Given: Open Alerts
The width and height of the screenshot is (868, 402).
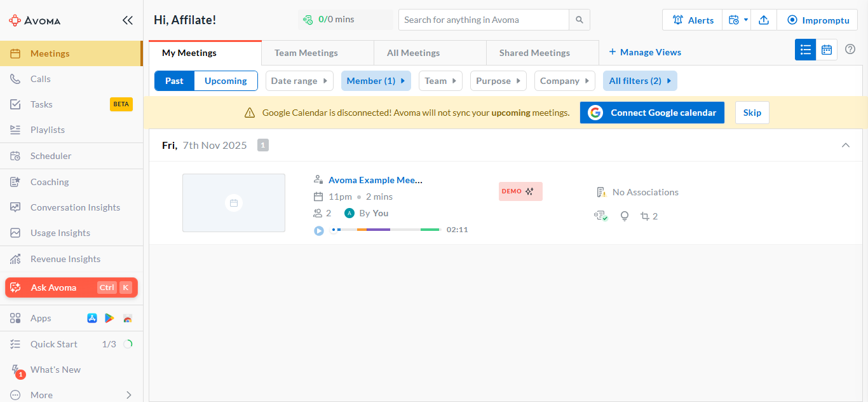Looking at the screenshot, I should click(693, 20).
